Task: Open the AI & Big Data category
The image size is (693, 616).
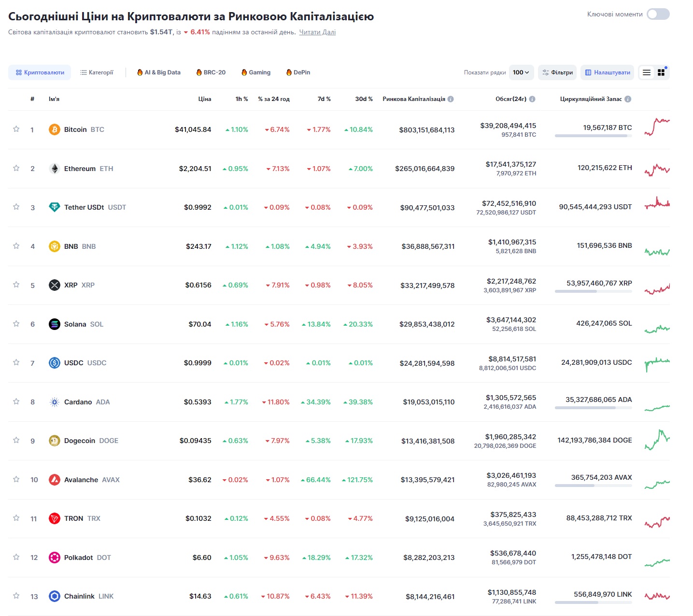Action: pos(159,72)
